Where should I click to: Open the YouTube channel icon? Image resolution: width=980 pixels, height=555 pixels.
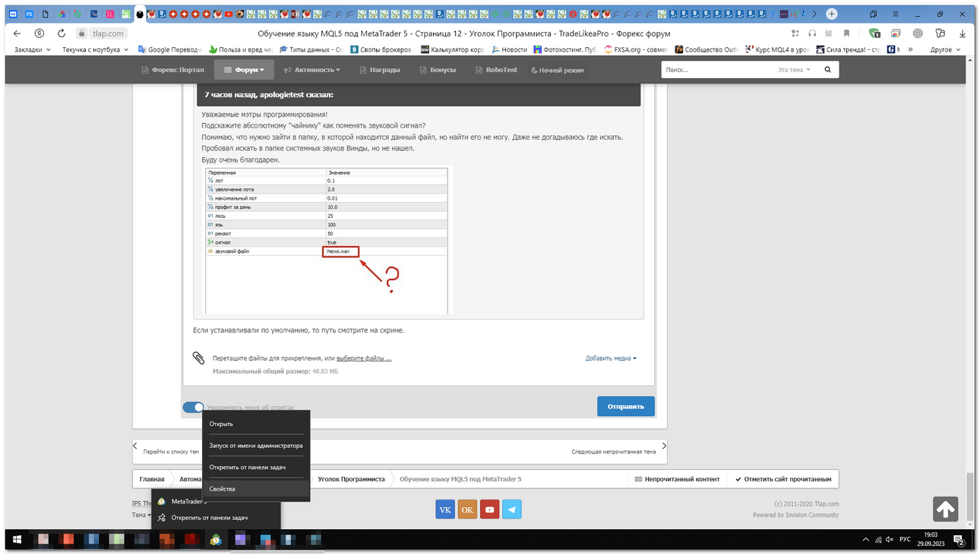(489, 509)
